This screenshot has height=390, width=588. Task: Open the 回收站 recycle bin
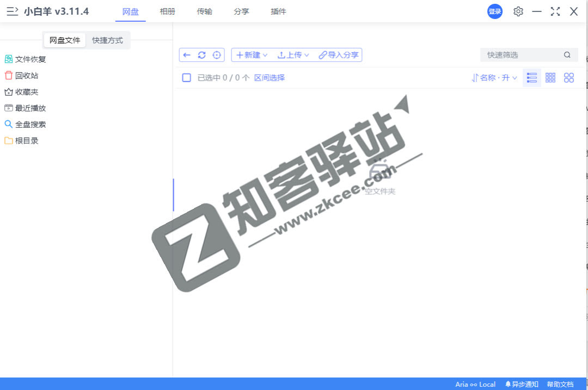pyautogui.click(x=24, y=75)
